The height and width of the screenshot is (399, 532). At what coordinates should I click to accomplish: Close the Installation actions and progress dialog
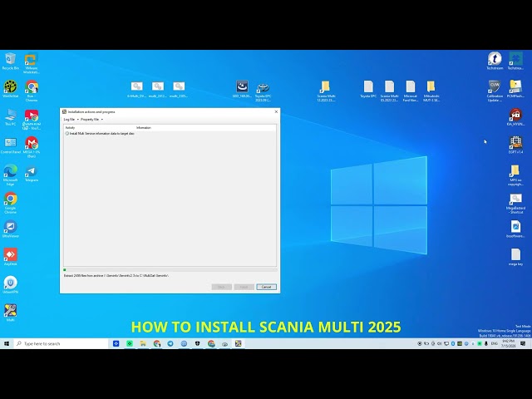point(276,111)
